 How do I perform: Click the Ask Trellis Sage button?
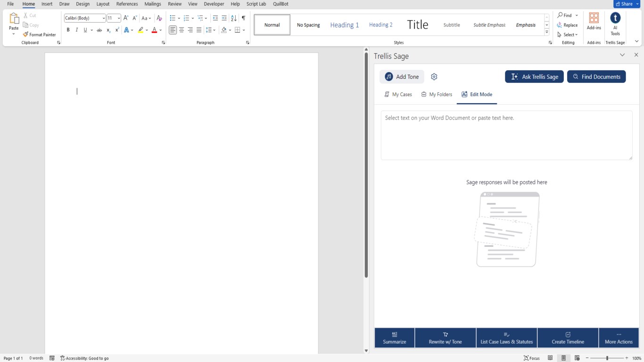[534, 77]
